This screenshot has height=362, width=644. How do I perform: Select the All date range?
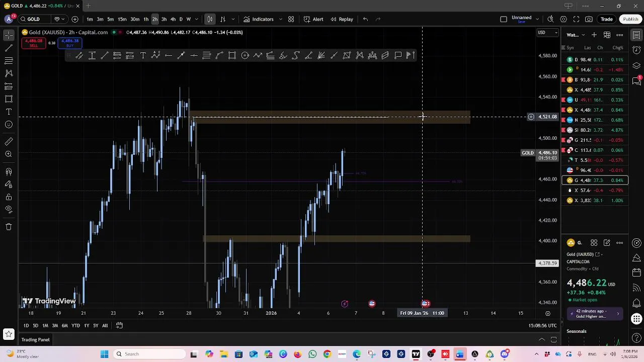click(x=105, y=326)
